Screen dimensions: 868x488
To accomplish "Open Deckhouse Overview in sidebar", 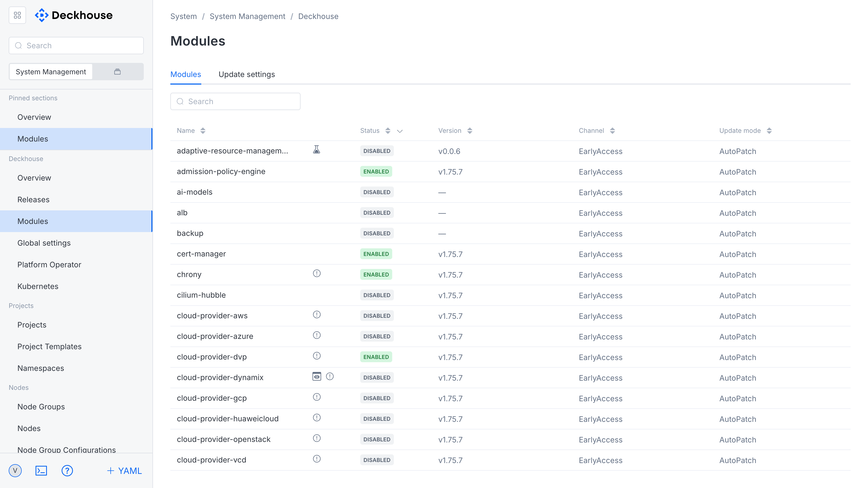I will coord(76,178).
